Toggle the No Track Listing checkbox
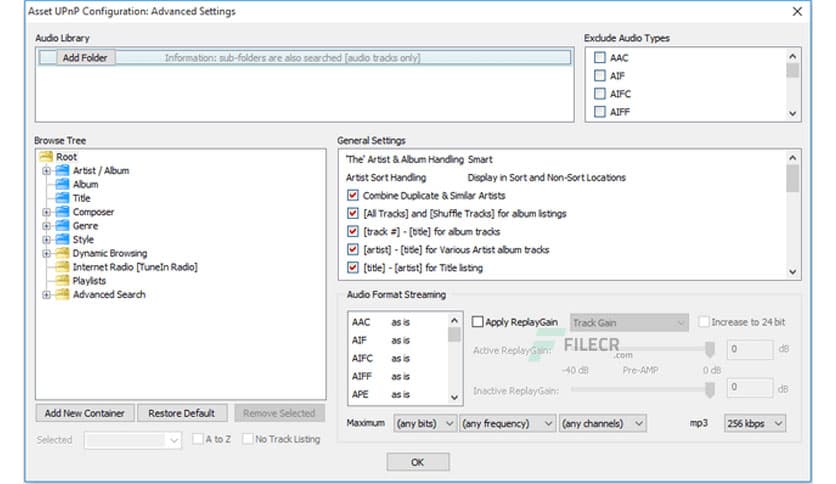836x484 pixels. click(x=247, y=439)
